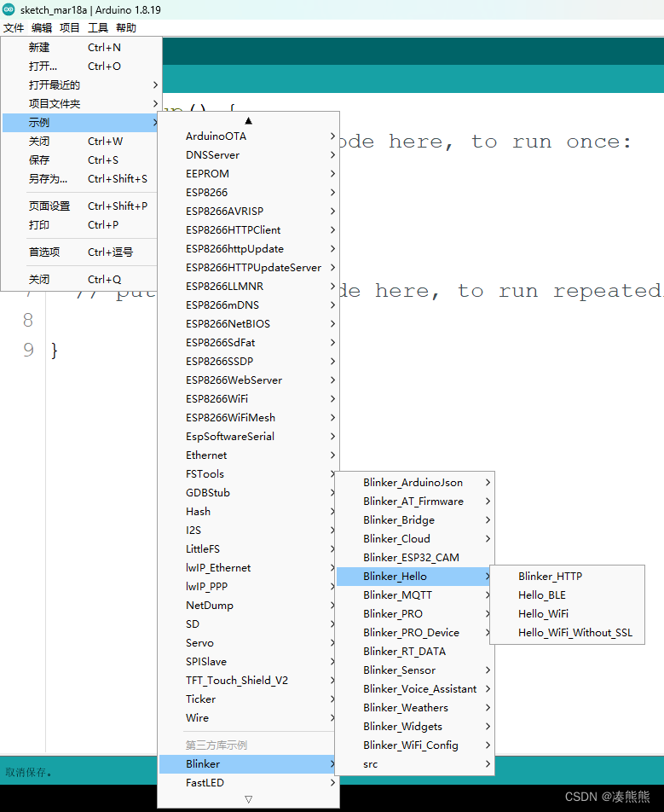Expand 项目文件夹 submenu
The width and height of the screenshot is (664, 812).
click(x=82, y=103)
